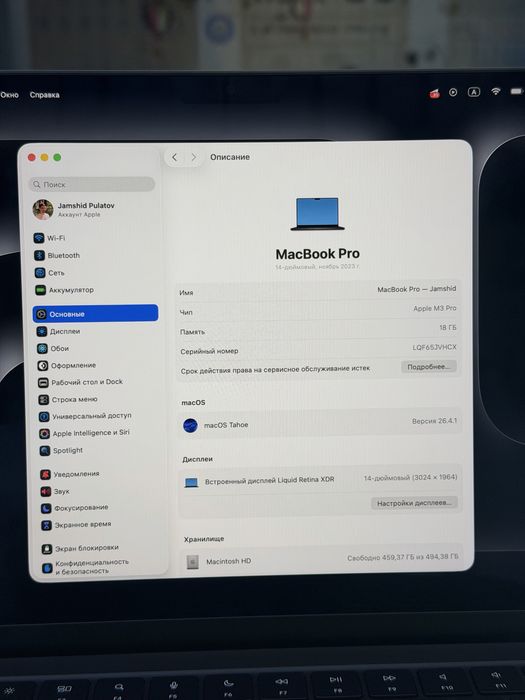Viewport: 525px width, 700px height.
Task: Click the MacBook Pro heading
Action: pyautogui.click(x=317, y=254)
